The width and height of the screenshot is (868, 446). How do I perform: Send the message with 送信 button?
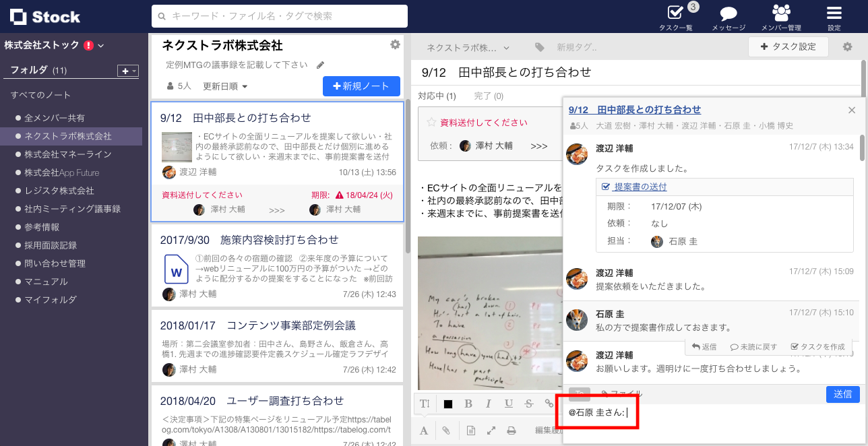(842, 394)
